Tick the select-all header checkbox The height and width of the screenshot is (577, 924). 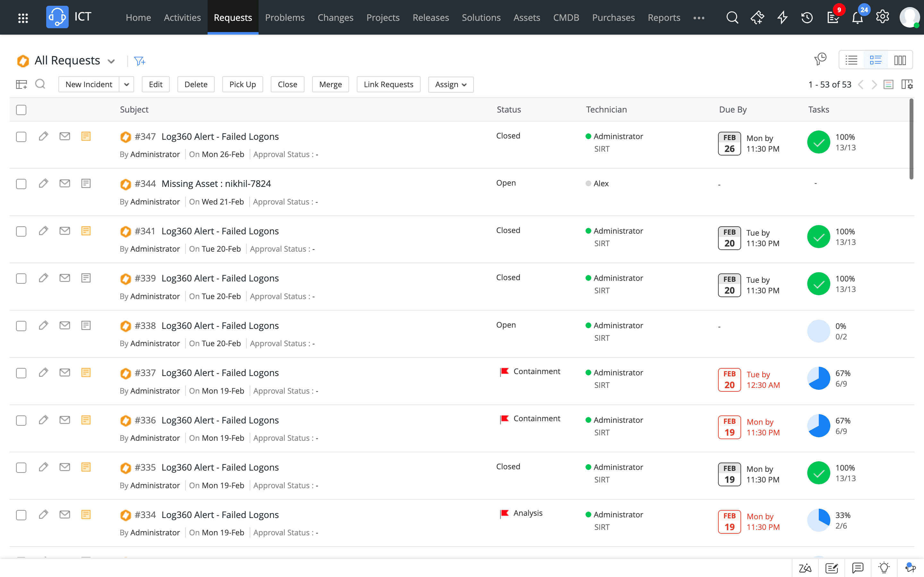(x=21, y=110)
